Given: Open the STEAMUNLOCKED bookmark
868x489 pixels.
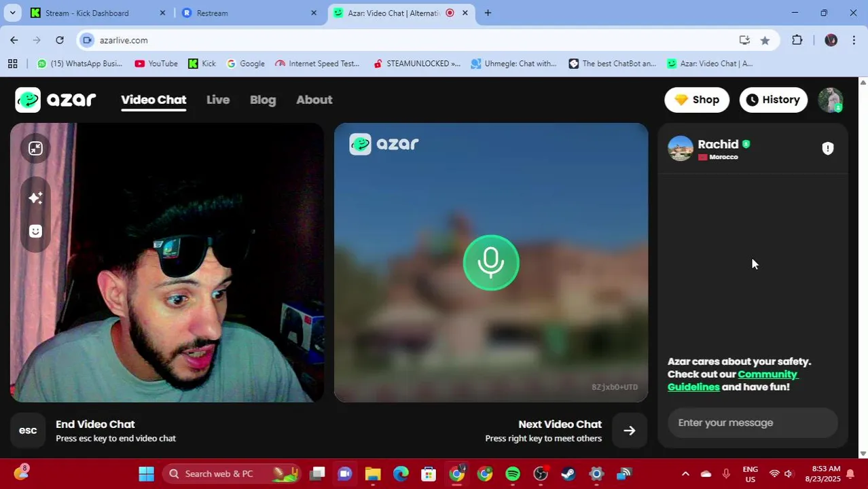Looking at the screenshot, I should click(x=417, y=64).
